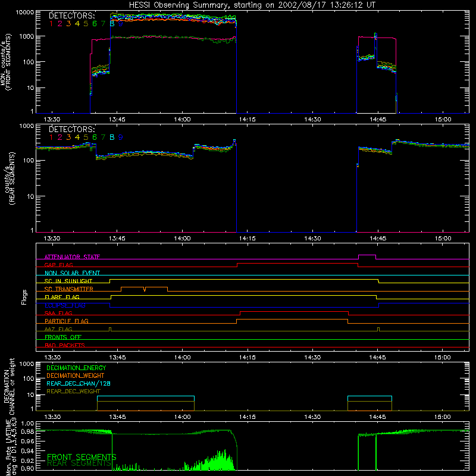Click the DECIMATION_ENERGY legend entry
Image resolution: width=476 pixels, height=476 pixels.
76,368
